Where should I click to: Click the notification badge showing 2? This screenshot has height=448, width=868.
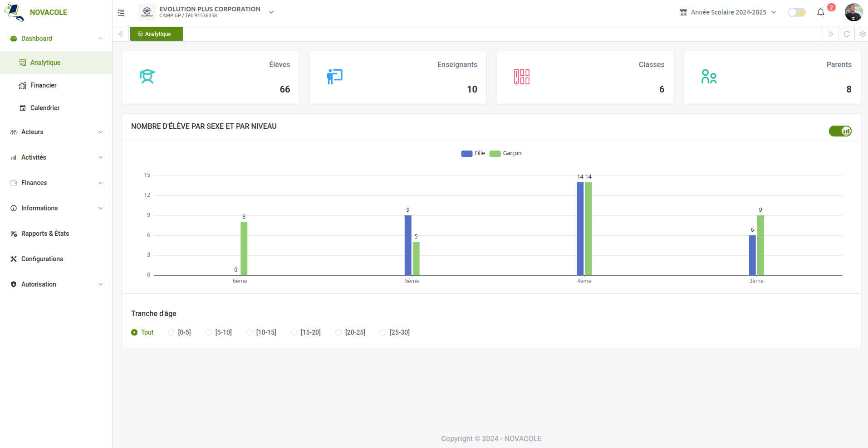point(831,7)
